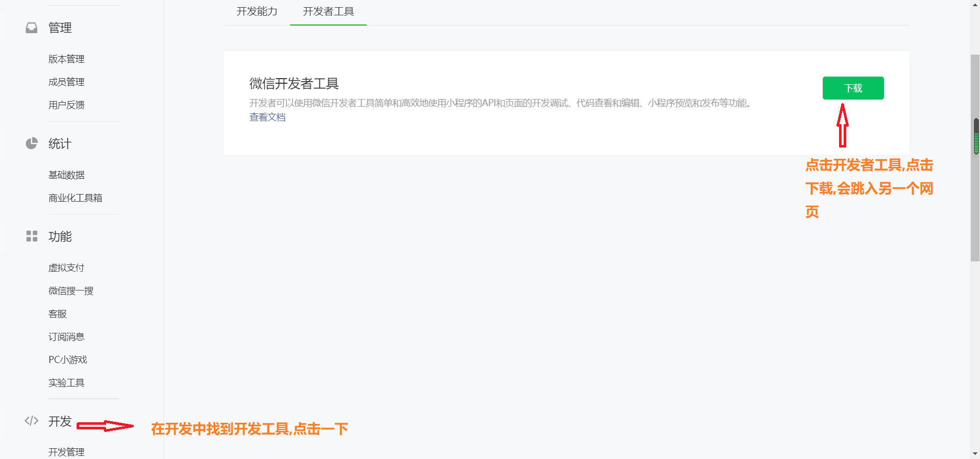
Task: Open 基础数据 under 统计
Action: 66,175
